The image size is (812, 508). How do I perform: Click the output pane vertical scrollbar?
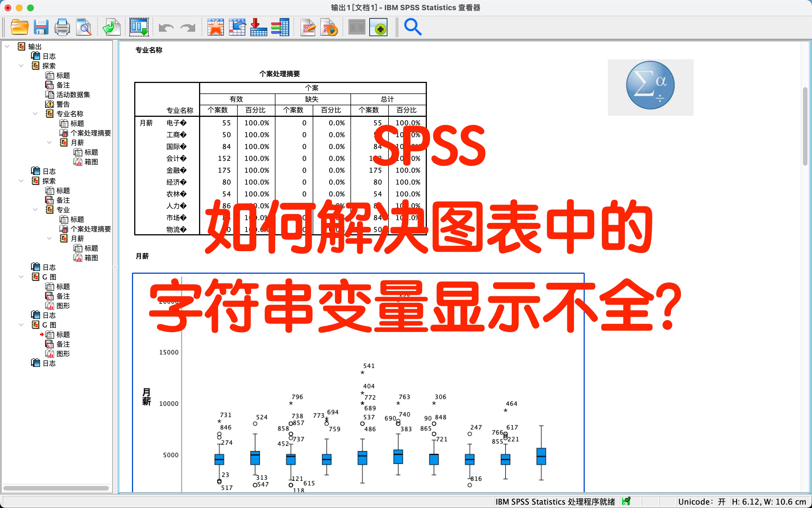805,126
